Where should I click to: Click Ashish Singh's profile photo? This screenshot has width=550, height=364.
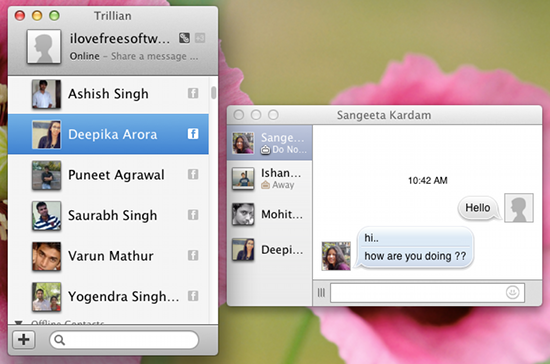click(x=46, y=94)
